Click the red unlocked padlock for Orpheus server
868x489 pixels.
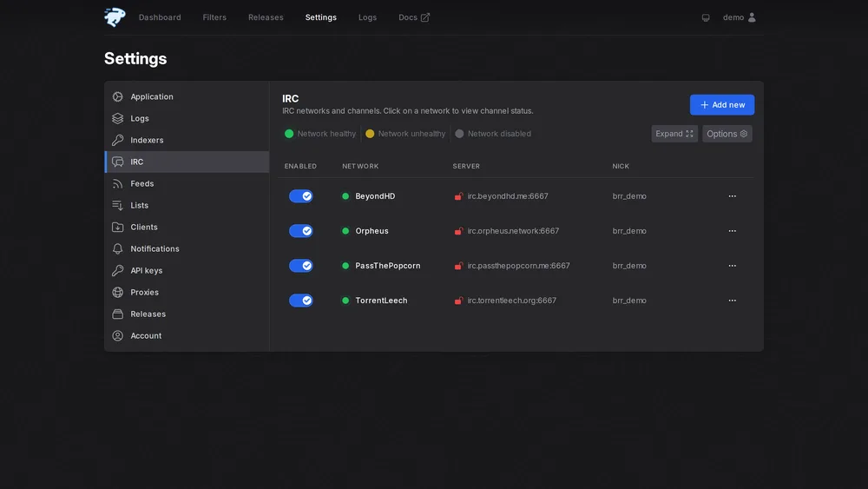458,231
